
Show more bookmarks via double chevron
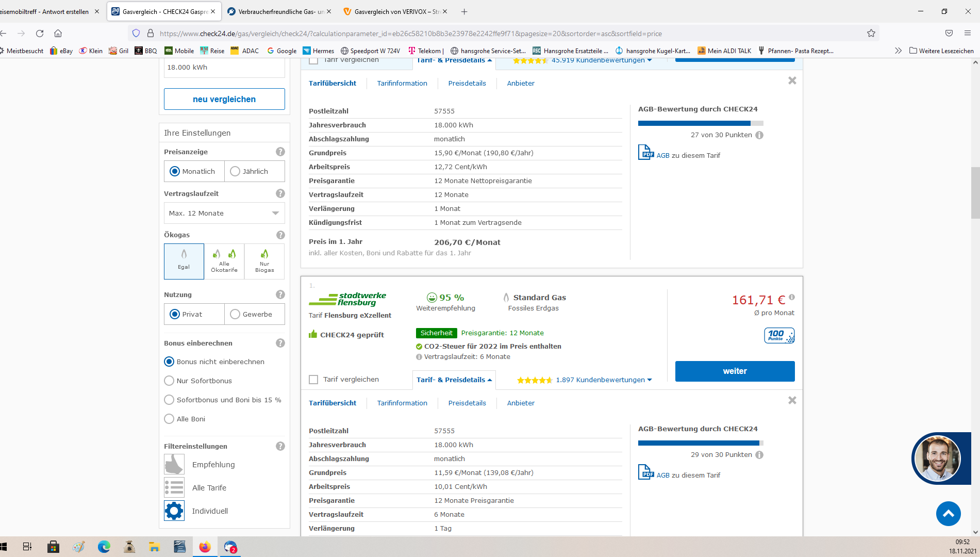[x=898, y=51]
